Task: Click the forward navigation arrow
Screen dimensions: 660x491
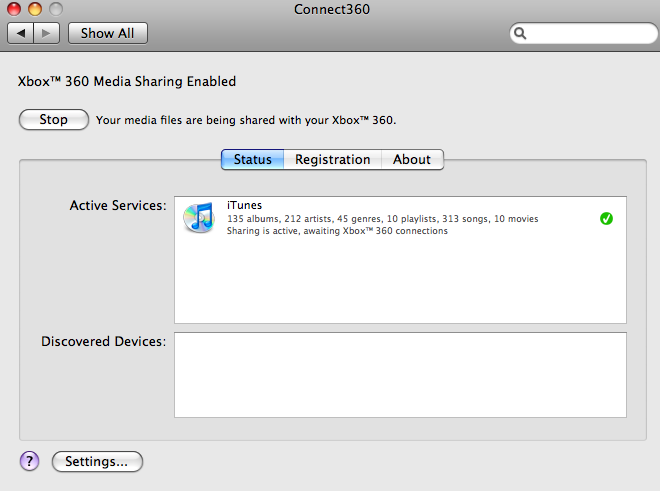Action: pos(46,33)
